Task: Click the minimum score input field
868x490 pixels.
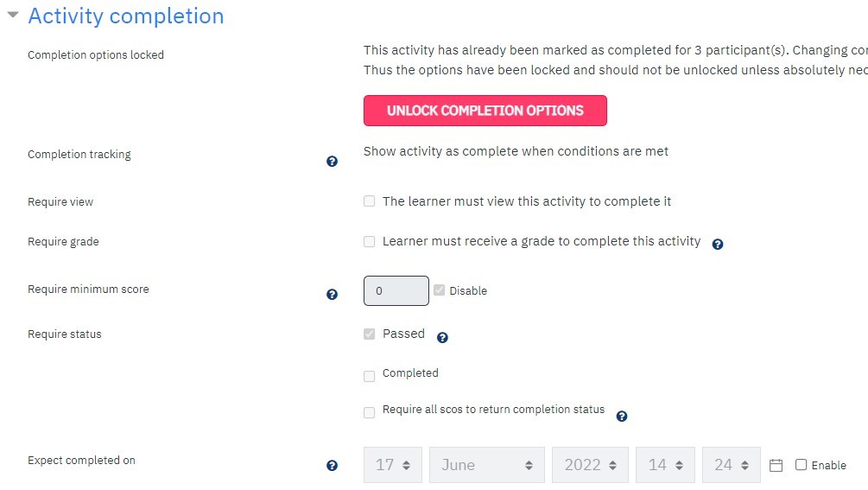Action: (396, 290)
